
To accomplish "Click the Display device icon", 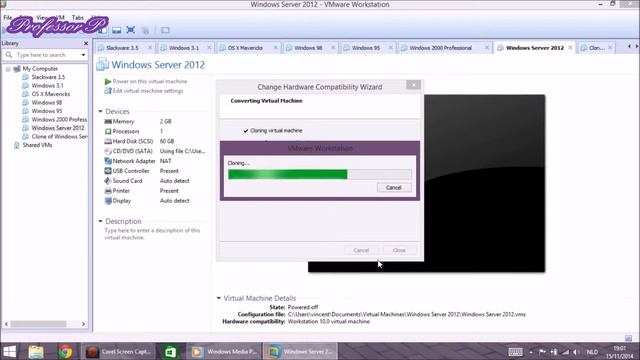I will [x=108, y=201].
